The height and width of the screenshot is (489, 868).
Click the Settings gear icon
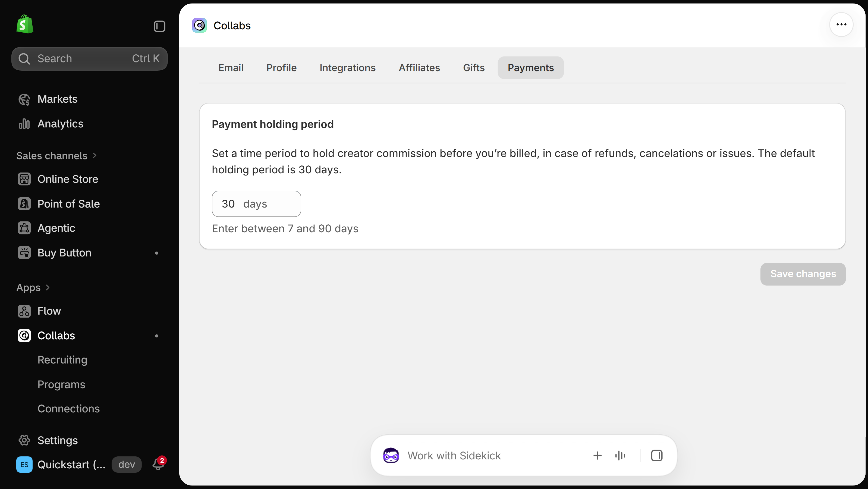[24, 440]
